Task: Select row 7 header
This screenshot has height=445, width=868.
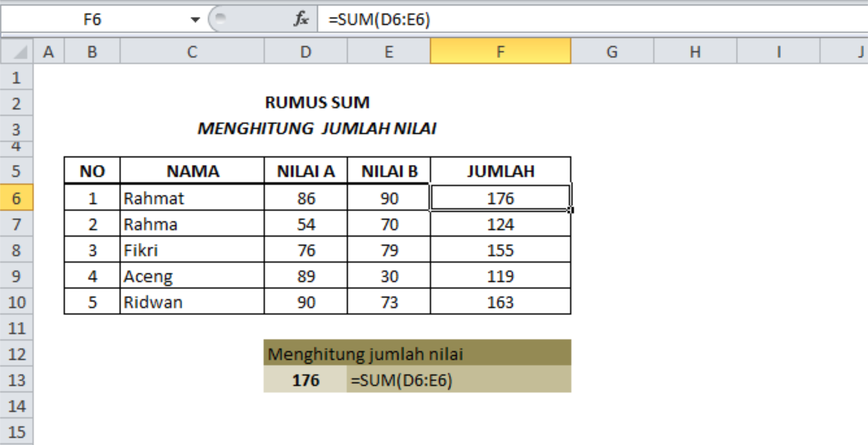Action: pyautogui.click(x=17, y=224)
